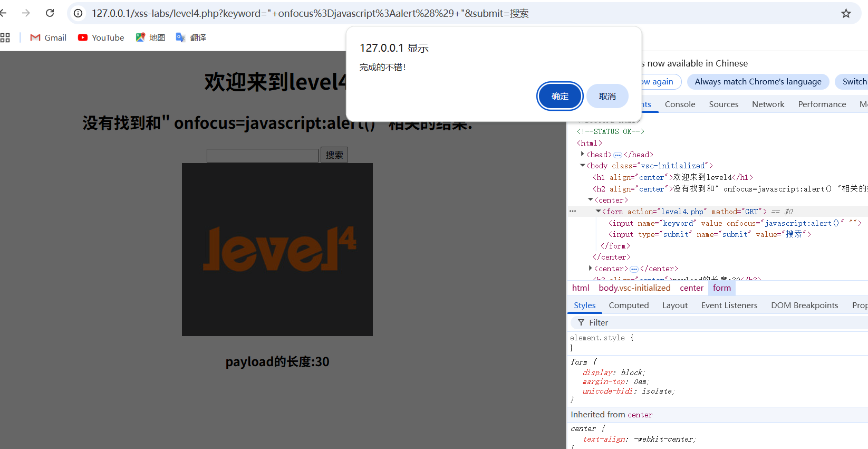
Task: Open the Performance tab in DevTools
Action: [822, 104]
